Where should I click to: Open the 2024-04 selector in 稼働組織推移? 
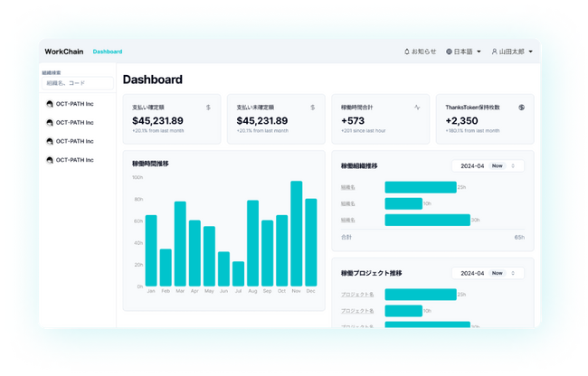pyautogui.click(x=488, y=166)
